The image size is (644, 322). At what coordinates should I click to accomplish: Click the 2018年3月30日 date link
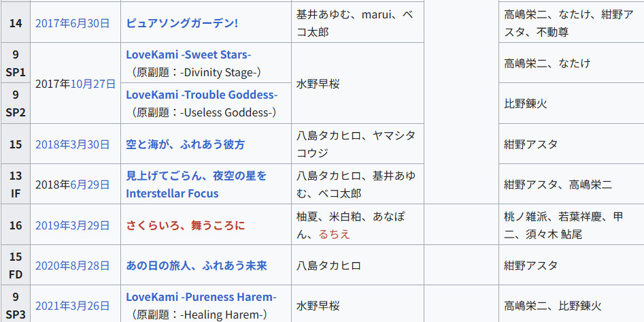coord(72,144)
